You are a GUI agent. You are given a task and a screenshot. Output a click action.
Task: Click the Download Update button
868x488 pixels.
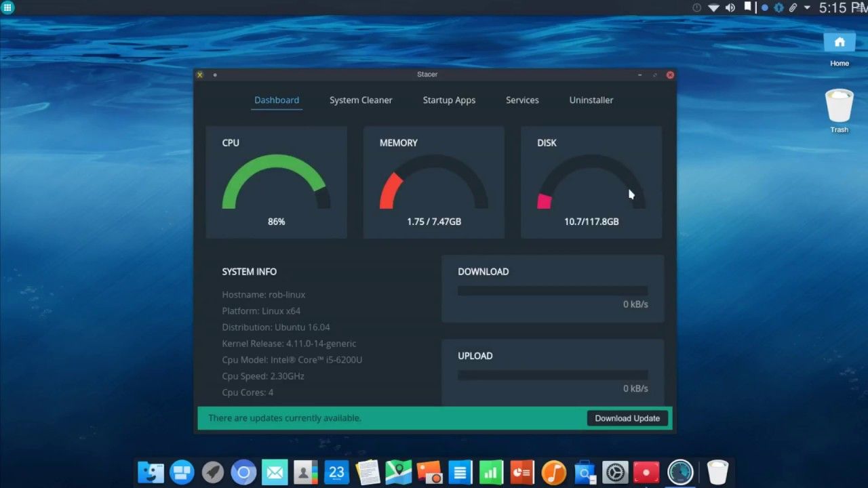[627, 418]
